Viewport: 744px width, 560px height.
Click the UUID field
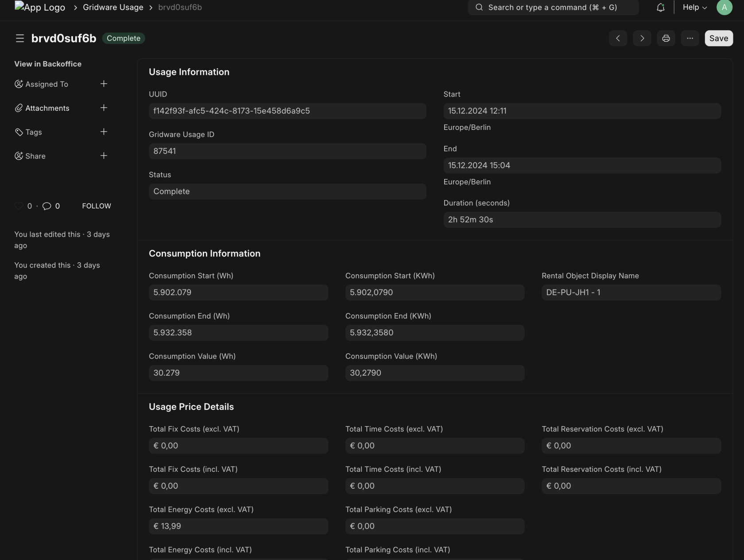287,111
